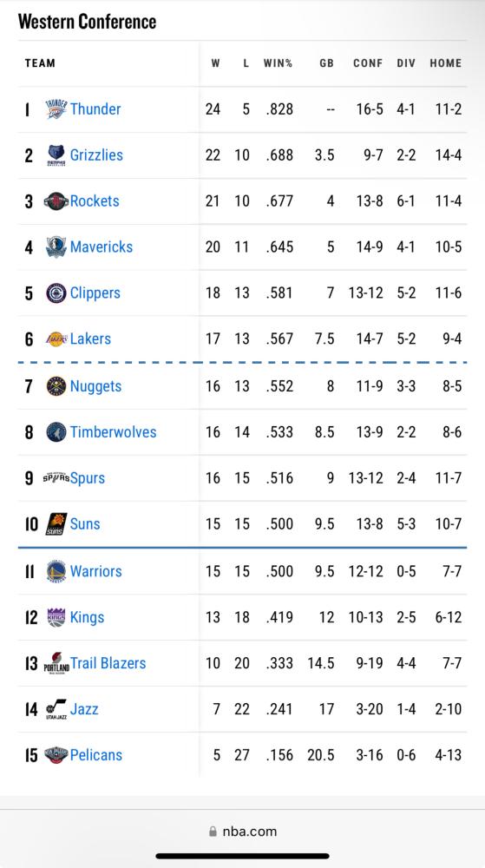Tap the Nuggets team logo

(x=56, y=386)
